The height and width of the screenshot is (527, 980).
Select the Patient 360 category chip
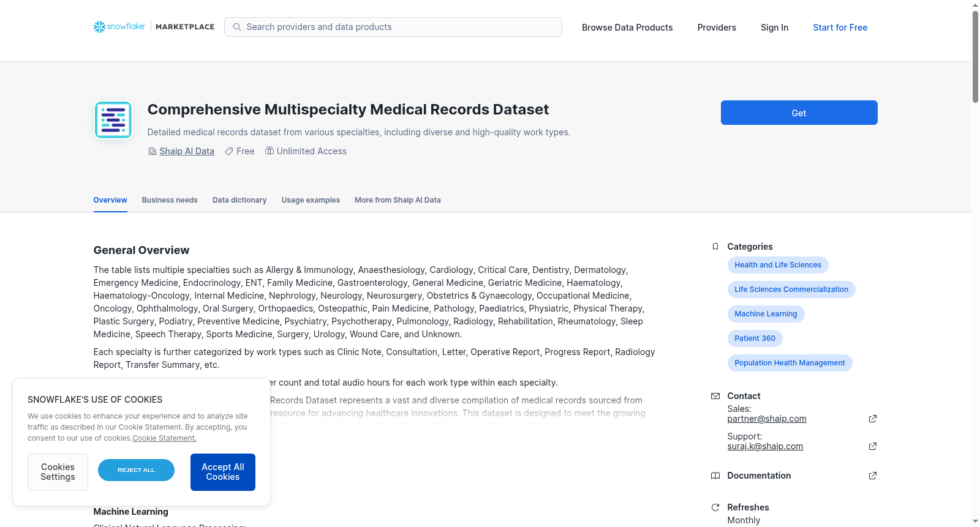[755, 338]
